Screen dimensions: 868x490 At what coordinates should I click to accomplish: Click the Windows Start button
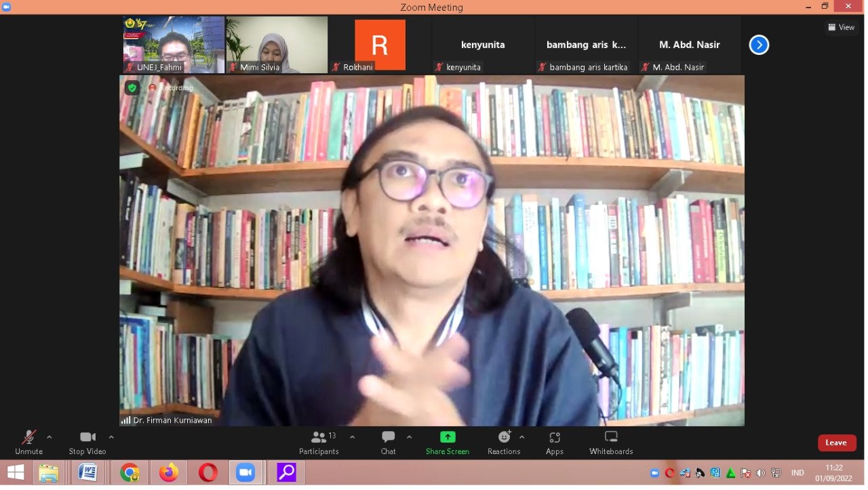coord(16,472)
